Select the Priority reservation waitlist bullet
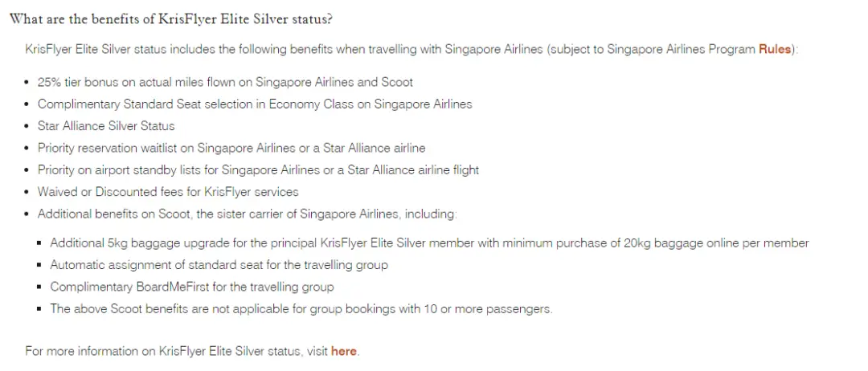This screenshot has width=868, height=371. point(231,149)
